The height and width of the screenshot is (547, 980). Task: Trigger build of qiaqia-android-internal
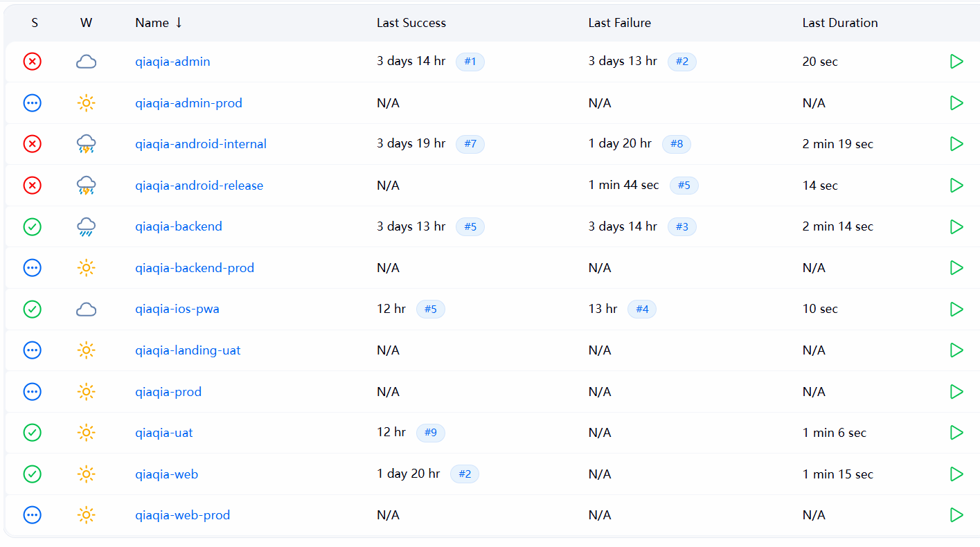click(956, 144)
